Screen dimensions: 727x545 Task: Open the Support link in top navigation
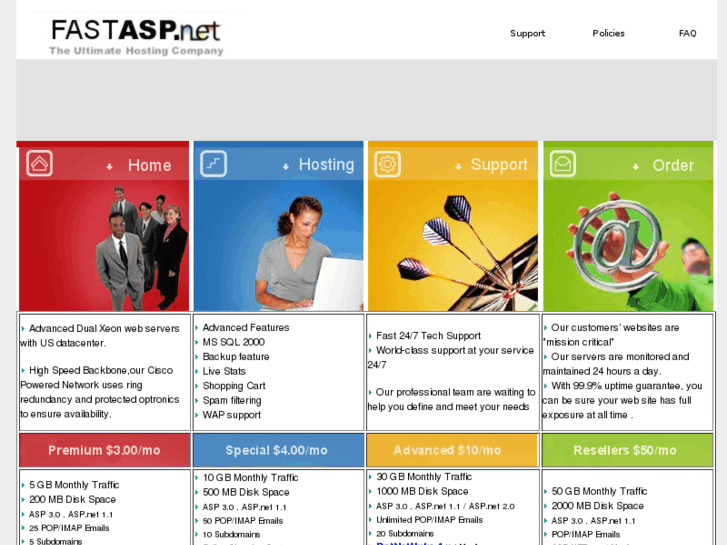[x=528, y=33]
